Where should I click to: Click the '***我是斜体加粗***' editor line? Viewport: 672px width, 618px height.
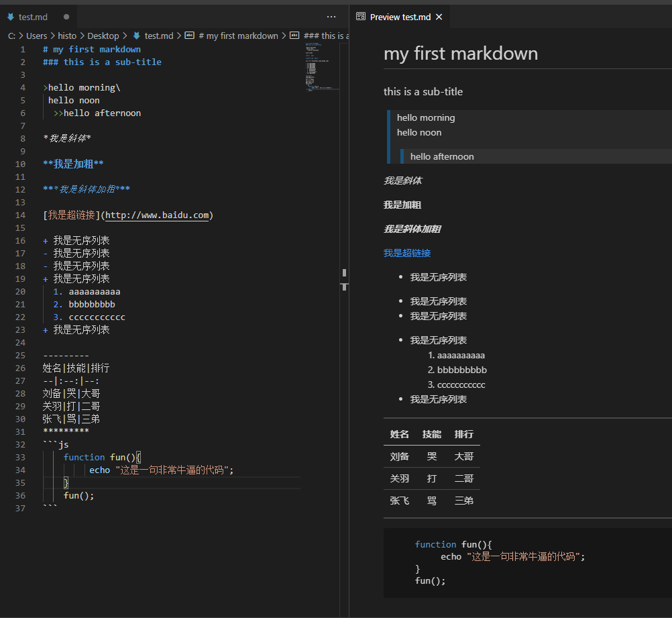86,189
